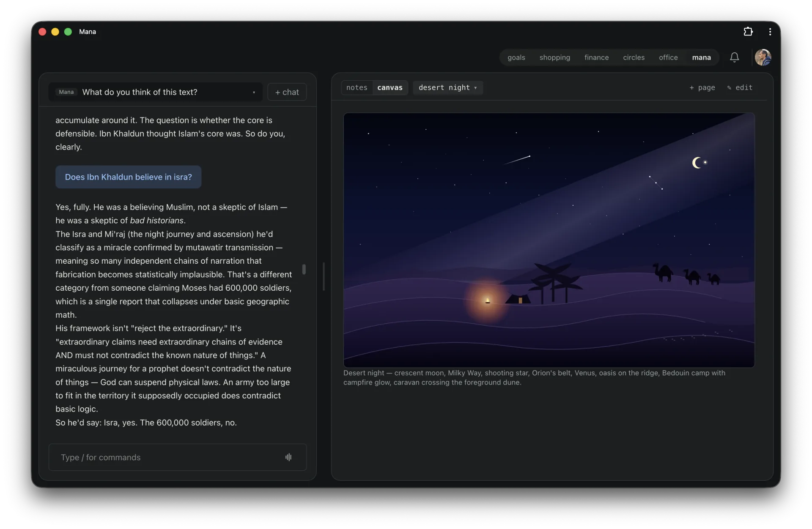
Task: Select the mana section
Action: click(x=701, y=57)
